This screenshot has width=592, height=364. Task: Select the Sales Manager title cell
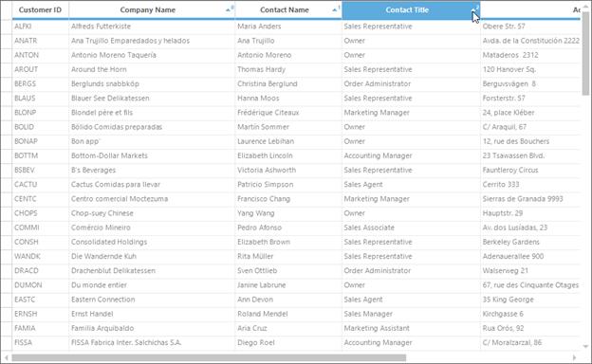(411, 314)
